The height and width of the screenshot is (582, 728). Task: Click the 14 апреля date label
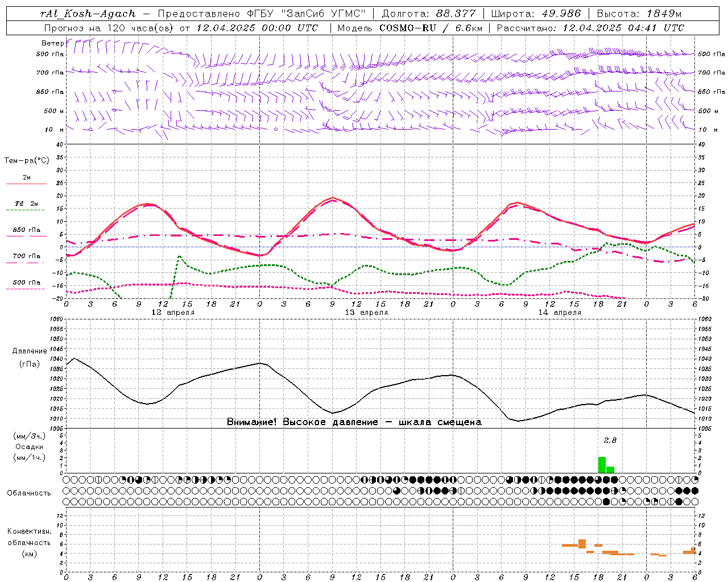coord(560,313)
